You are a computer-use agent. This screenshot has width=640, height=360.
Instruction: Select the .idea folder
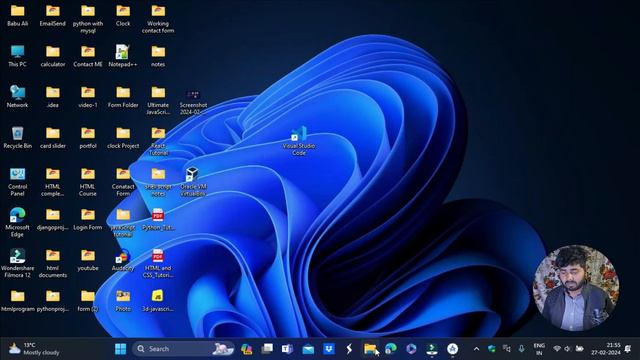pyautogui.click(x=52, y=97)
